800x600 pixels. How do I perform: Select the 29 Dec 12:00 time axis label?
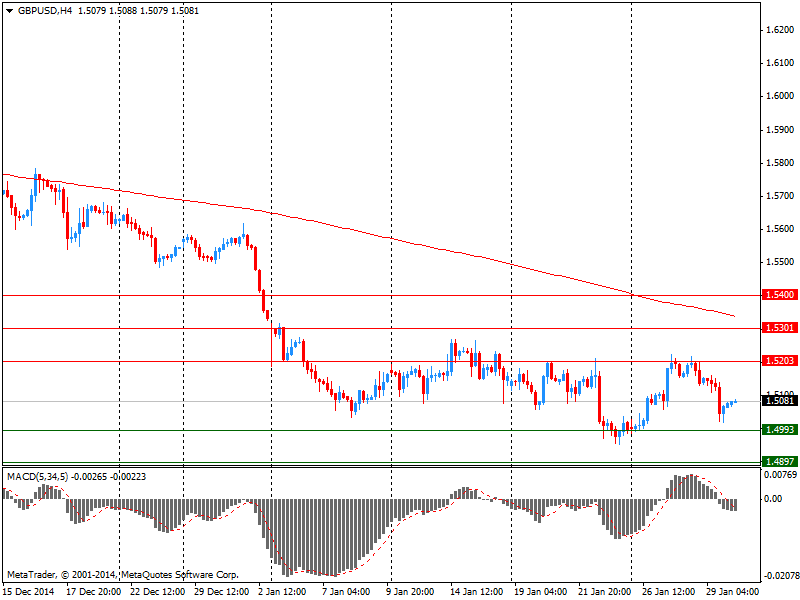[221, 592]
